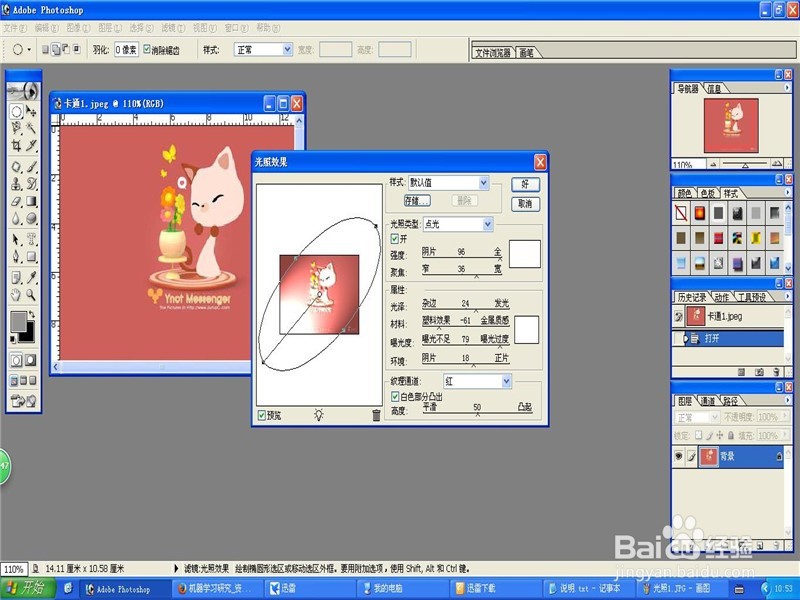Open the History panel flyout menu arrow
The height and width of the screenshot is (600, 800).
pyautogui.click(x=787, y=296)
